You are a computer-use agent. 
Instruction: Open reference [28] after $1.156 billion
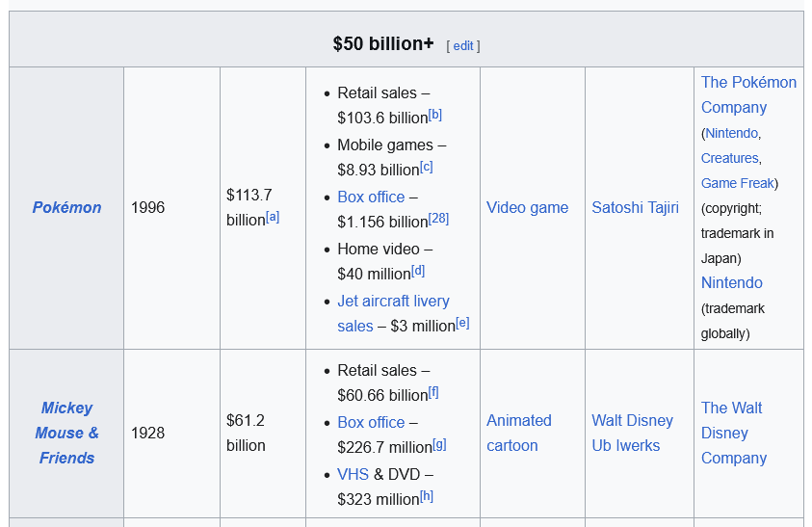point(439,219)
